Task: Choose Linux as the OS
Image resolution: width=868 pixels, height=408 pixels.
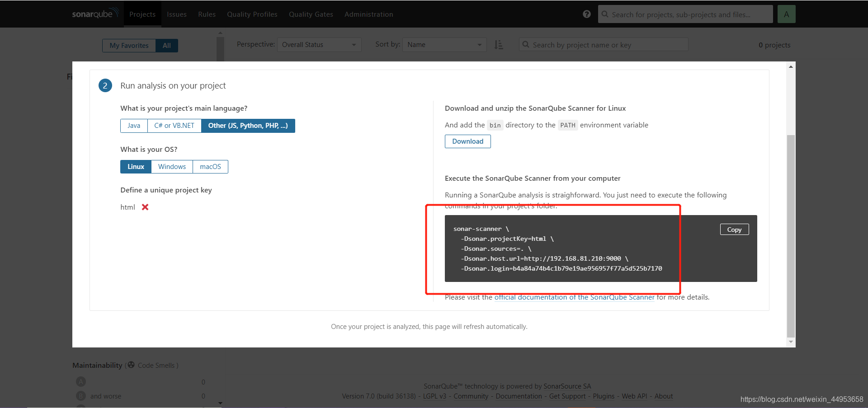Action: [136, 167]
